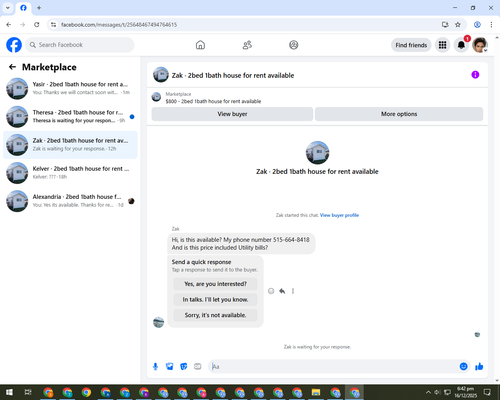Click the listing thumbnail in chat center
The image size is (500, 400).
(x=317, y=153)
